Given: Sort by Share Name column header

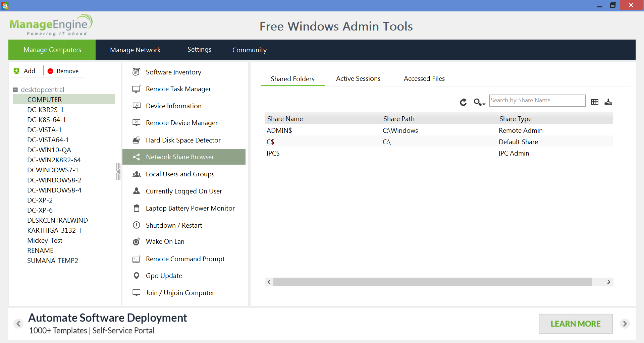Looking at the screenshot, I should point(323,119).
